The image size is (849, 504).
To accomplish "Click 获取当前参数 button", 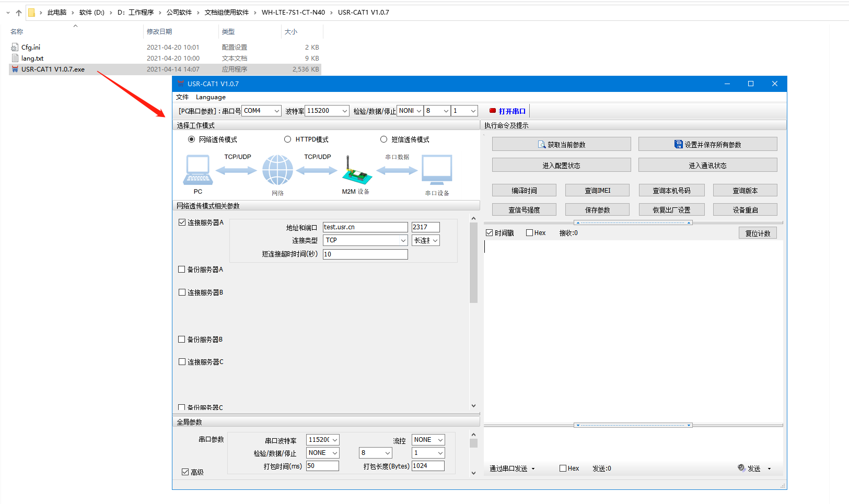I will [x=562, y=144].
